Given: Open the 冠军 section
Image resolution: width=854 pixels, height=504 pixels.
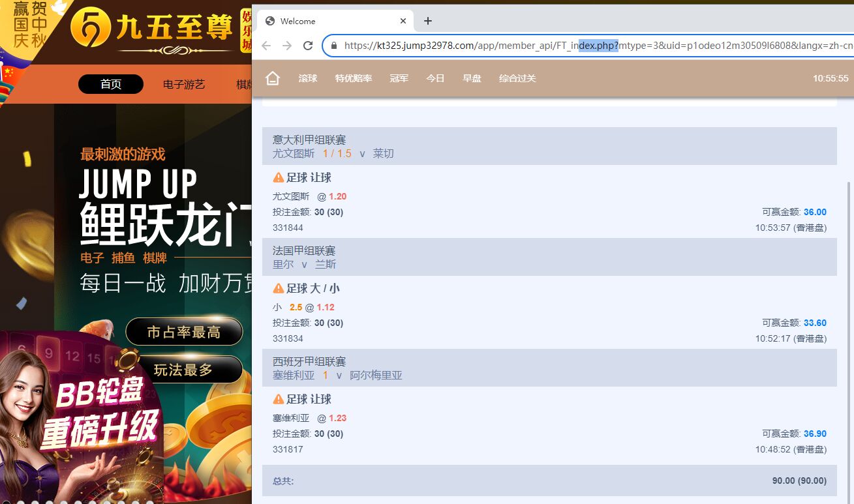Looking at the screenshot, I should (399, 78).
